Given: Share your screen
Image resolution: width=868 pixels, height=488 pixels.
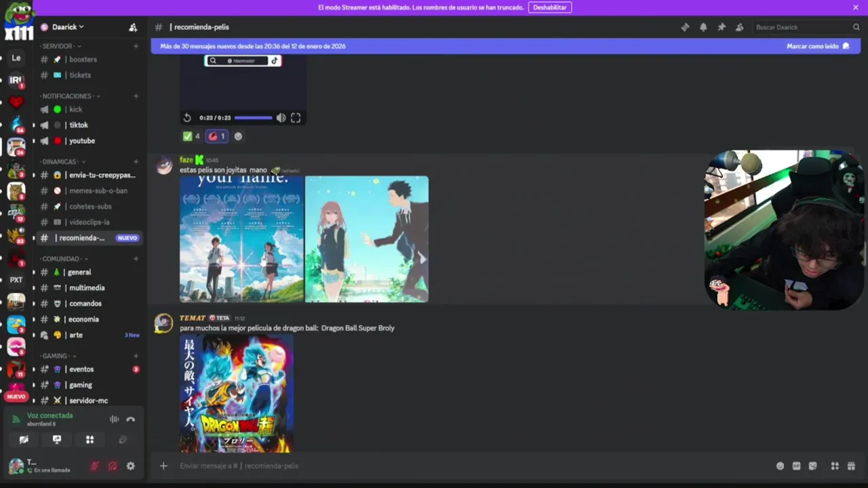Looking at the screenshot, I should pos(57,440).
